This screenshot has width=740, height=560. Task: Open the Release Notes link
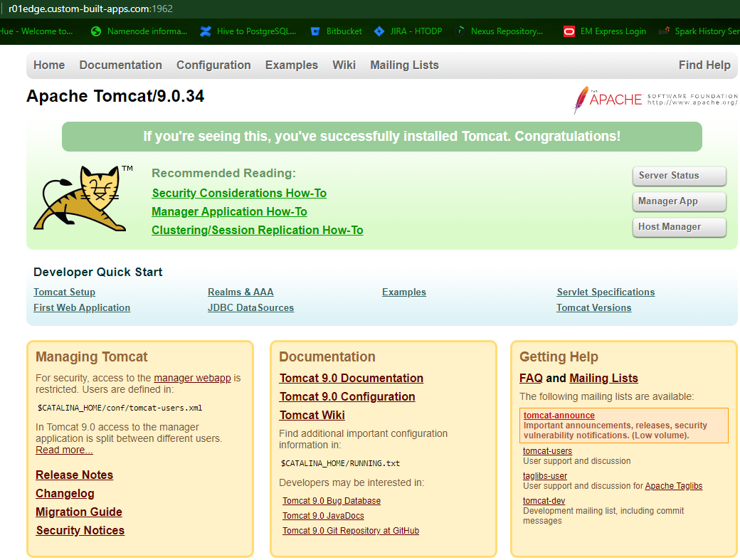click(x=75, y=475)
